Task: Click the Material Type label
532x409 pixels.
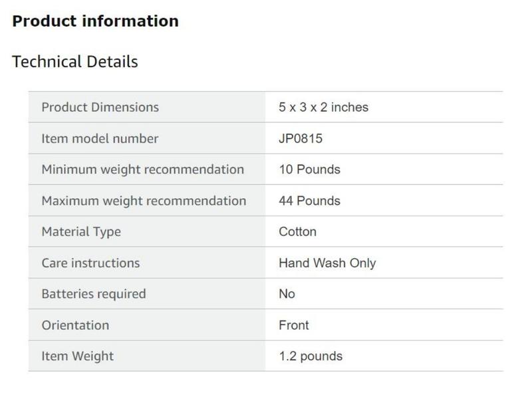Action: (x=81, y=232)
